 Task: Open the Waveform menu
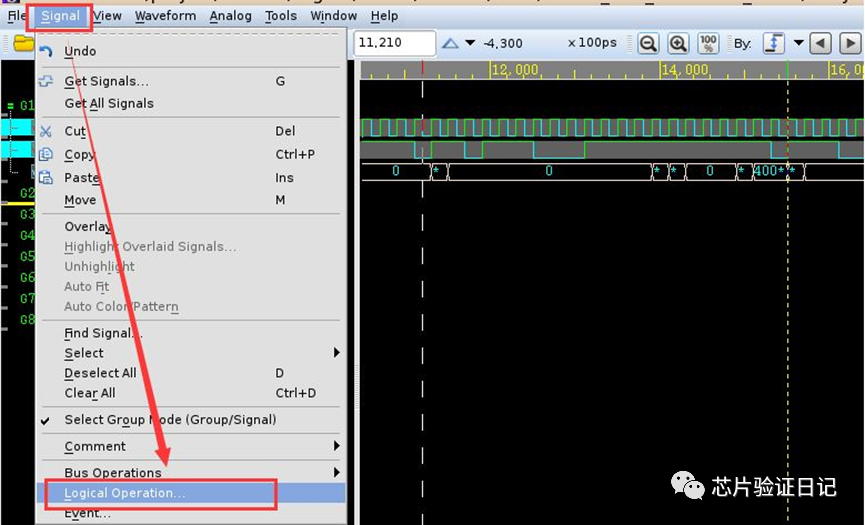point(165,16)
